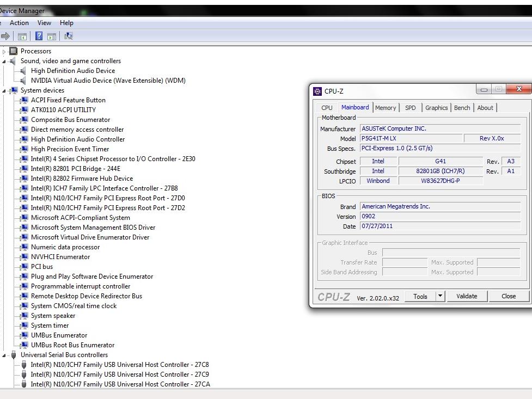Click the forward arrow toolbar icon

point(5,36)
